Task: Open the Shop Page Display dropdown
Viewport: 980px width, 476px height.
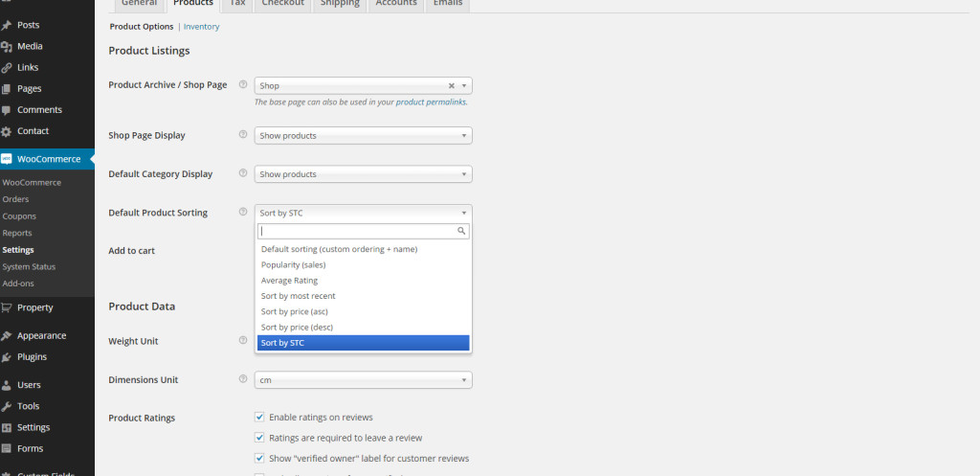Action: point(364,135)
